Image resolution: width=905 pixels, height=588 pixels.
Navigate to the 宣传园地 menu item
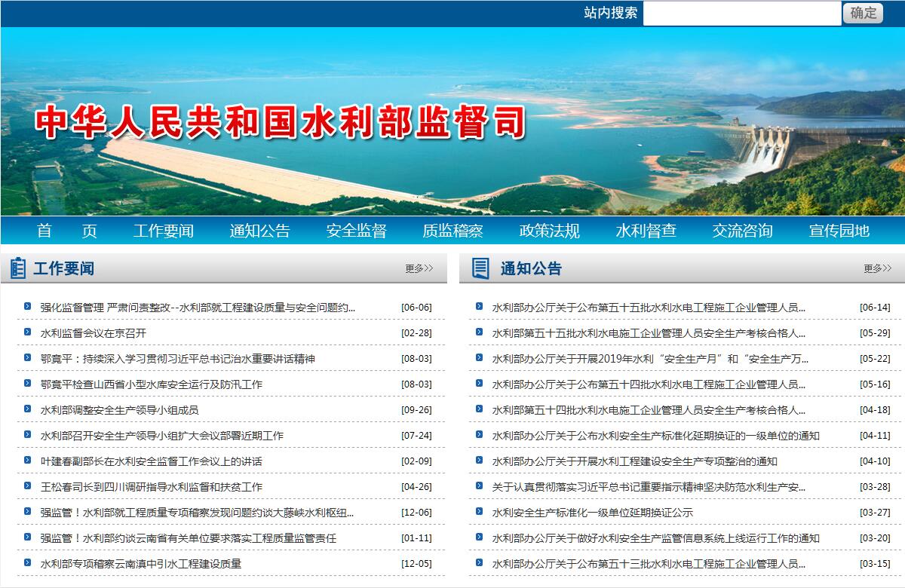(x=839, y=231)
